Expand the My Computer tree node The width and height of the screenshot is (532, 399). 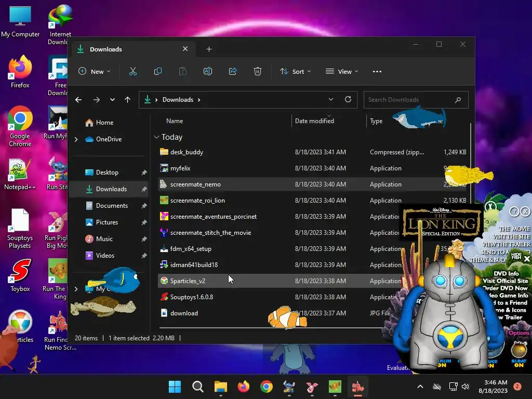click(x=76, y=289)
